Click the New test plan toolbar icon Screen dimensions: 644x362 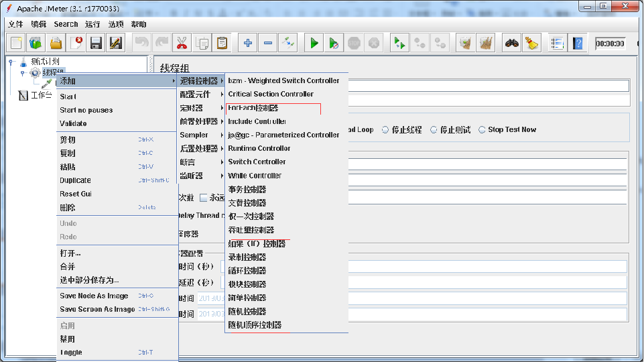tap(16, 43)
